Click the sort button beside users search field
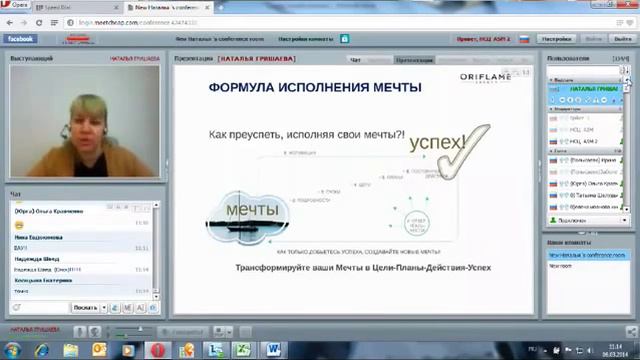640x360 pixels. coord(626,71)
